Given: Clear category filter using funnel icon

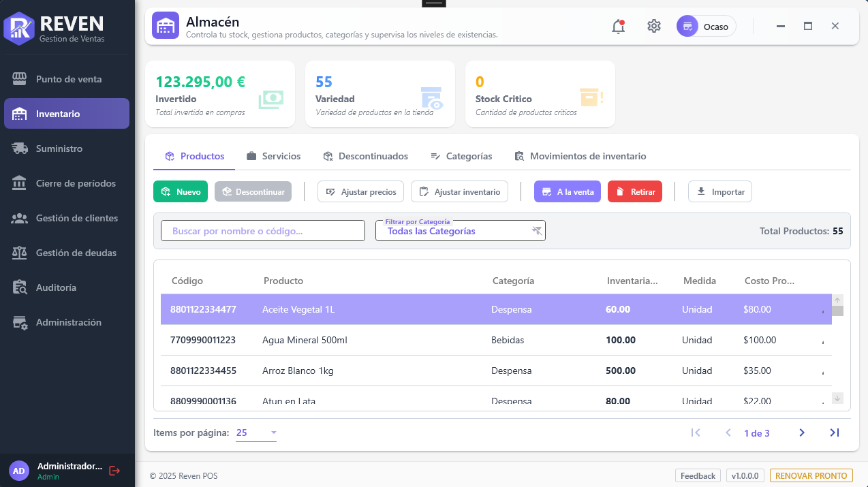Looking at the screenshot, I should pyautogui.click(x=537, y=231).
